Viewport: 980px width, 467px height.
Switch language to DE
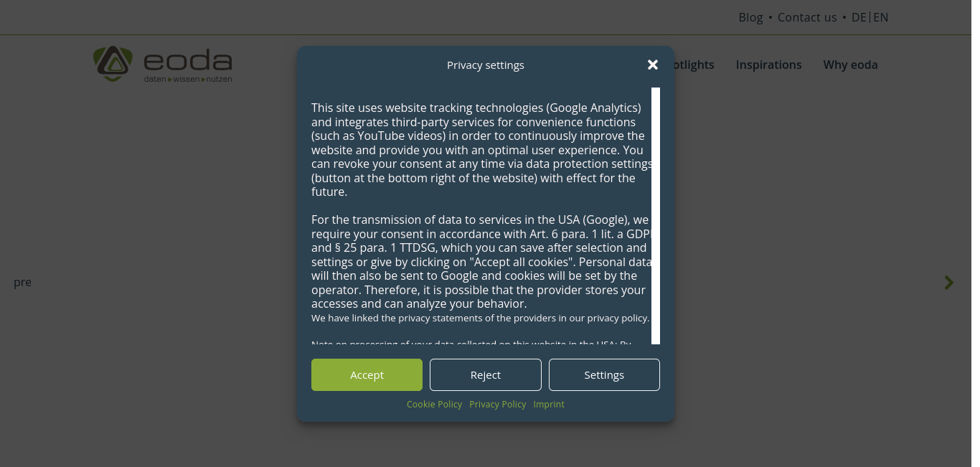coord(859,17)
